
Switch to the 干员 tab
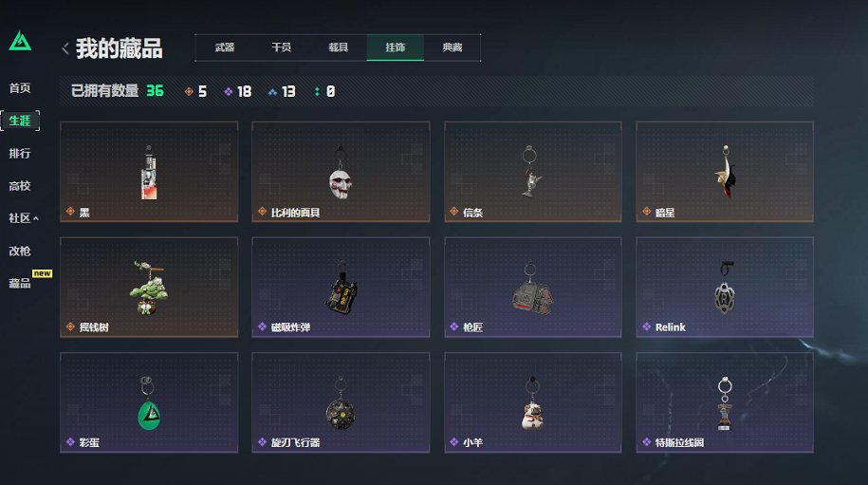[x=281, y=47]
